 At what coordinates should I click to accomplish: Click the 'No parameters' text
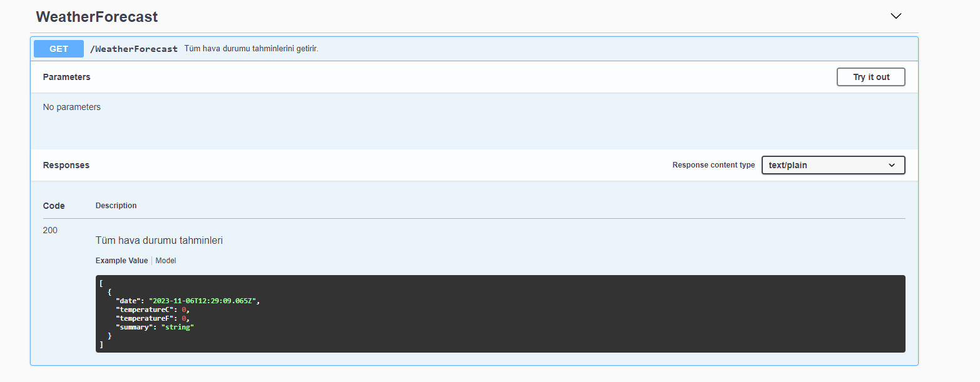click(71, 107)
